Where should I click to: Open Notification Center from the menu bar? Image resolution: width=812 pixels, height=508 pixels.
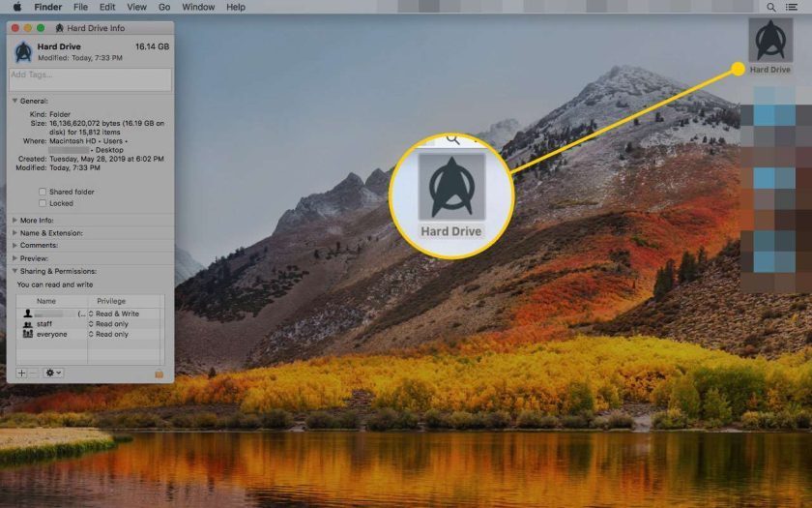click(792, 8)
